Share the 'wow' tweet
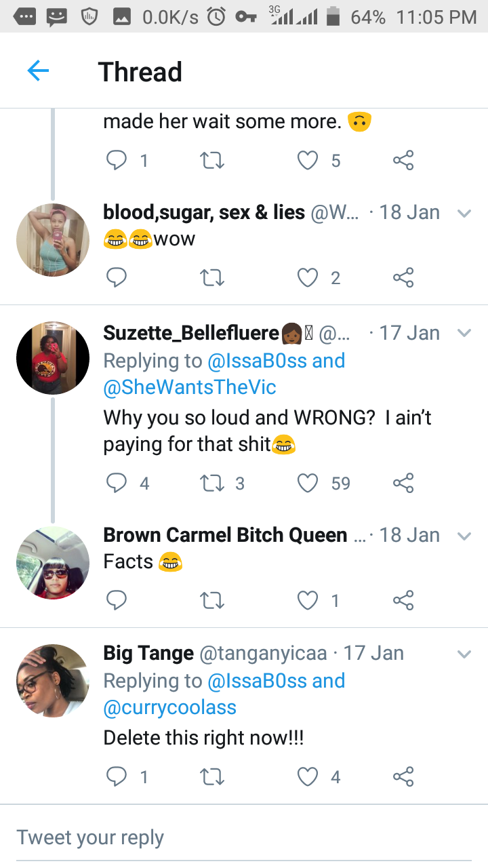The image size is (488, 868). pyautogui.click(x=403, y=277)
